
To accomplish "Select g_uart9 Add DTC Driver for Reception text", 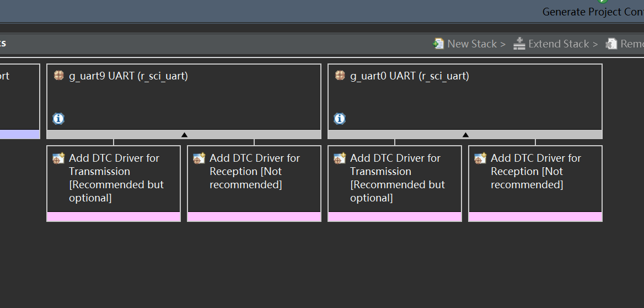I will pyautogui.click(x=255, y=171).
